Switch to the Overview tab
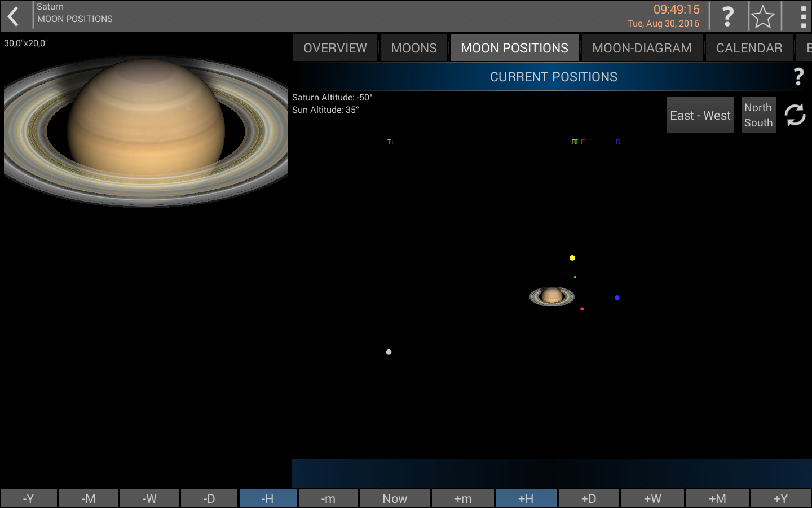The image size is (812, 508). 335,48
